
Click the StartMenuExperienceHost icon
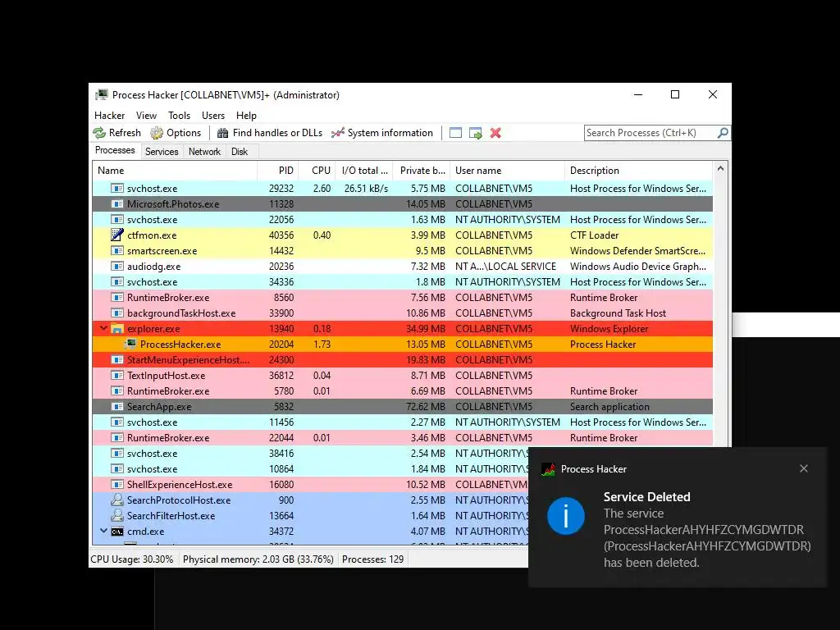pos(117,359)
